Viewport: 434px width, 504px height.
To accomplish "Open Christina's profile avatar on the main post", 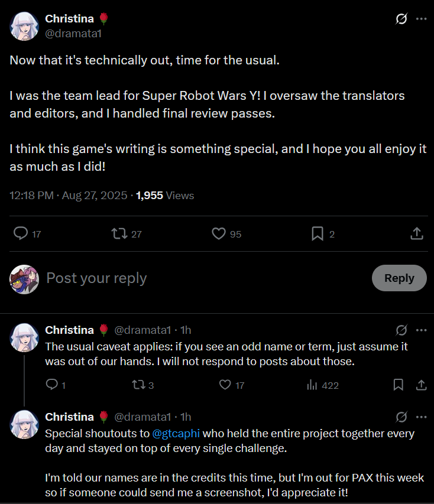I will point(24,26).
